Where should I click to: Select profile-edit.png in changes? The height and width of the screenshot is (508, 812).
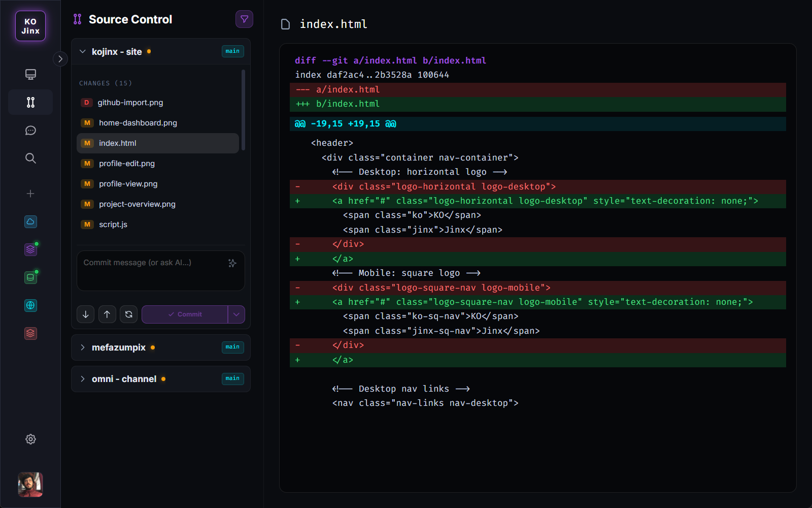click(158, 164)
